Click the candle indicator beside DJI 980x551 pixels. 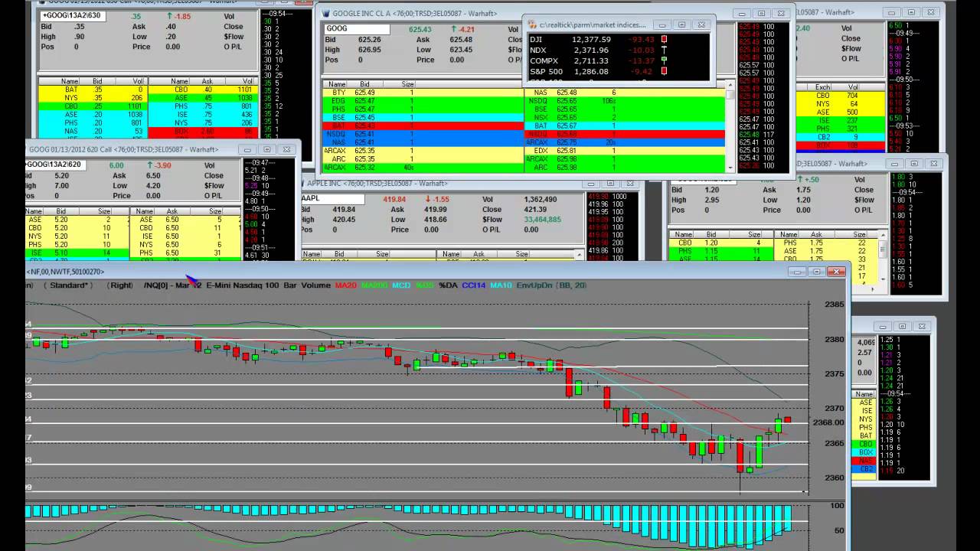click(664, 39)
